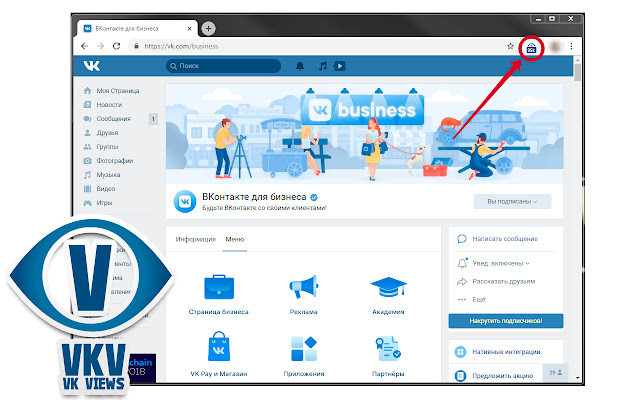Click video play icon in VK header
The width and height of the screenshot is (640, 400).
tap(340, 66)
